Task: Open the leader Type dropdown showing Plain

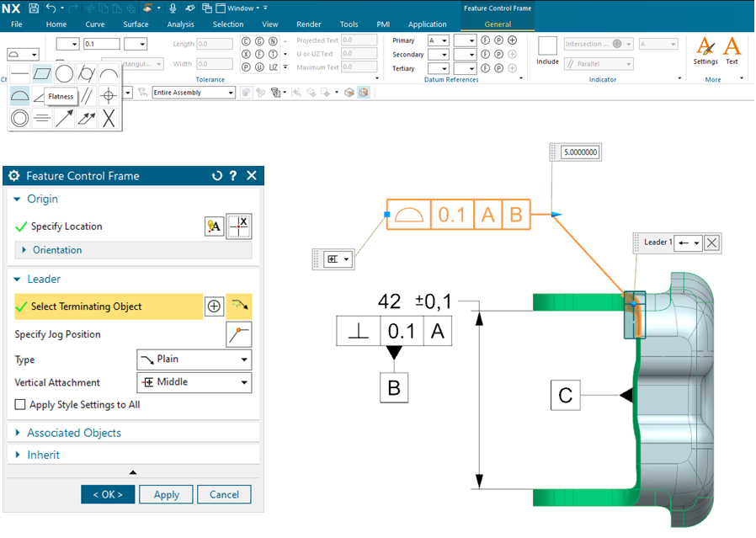Action: pos(194,360)
